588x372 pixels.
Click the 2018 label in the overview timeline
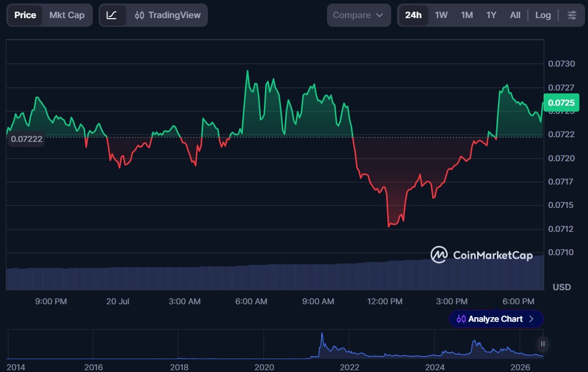[x=179, y=367]
